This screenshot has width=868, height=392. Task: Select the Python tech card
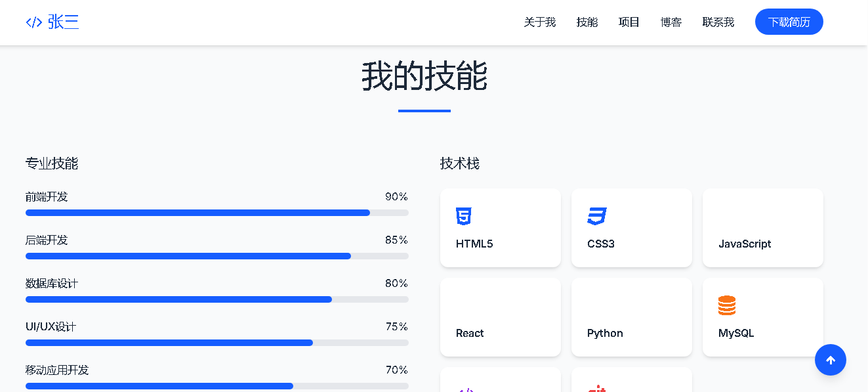pos(631,317)
